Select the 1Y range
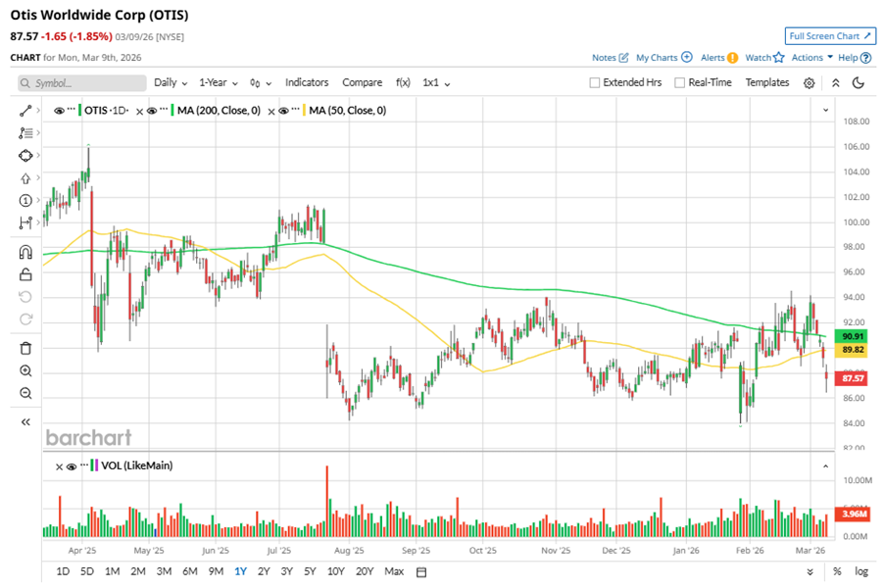This screenshot has height=588, width=884. coord(241,571)
